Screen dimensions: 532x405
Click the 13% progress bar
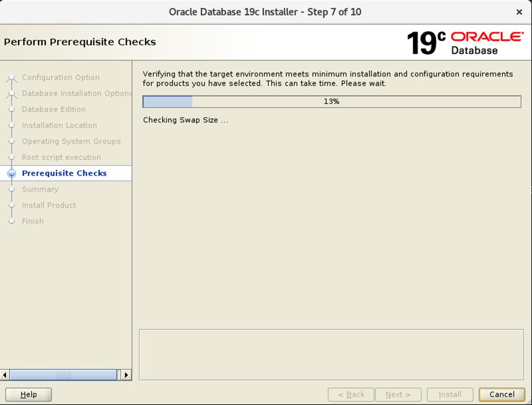[332, 101]
